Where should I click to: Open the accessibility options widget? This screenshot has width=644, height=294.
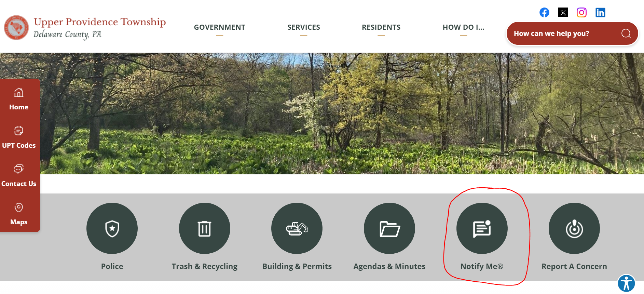click(x=626, y=283)
